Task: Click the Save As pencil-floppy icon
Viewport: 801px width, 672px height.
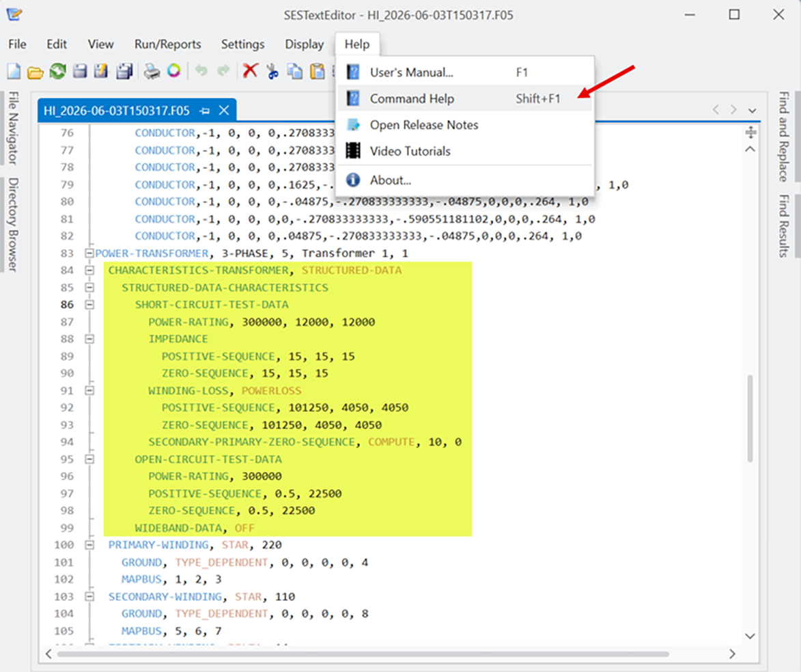Action: [x=101, y=70]
